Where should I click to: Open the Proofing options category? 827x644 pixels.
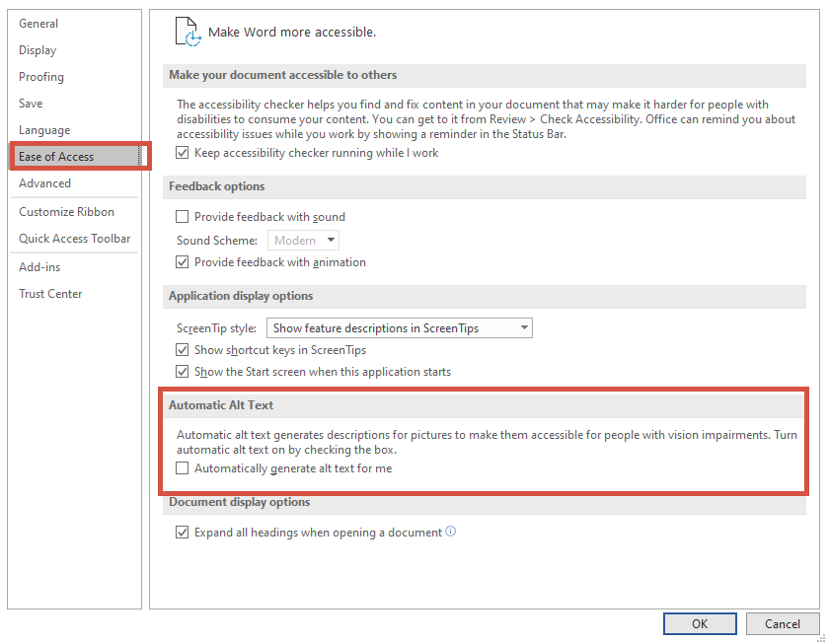(41, 77)
